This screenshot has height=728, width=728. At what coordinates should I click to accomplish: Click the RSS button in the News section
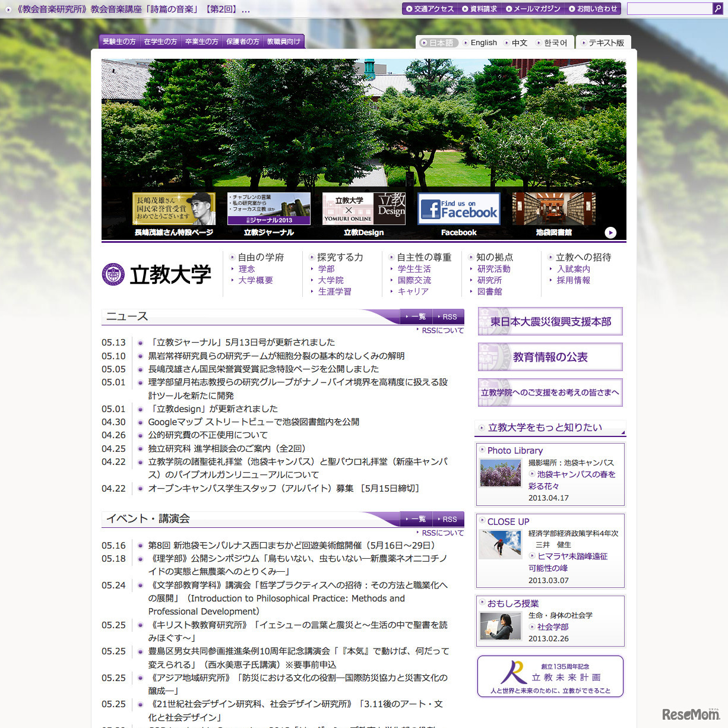[448, 316]
